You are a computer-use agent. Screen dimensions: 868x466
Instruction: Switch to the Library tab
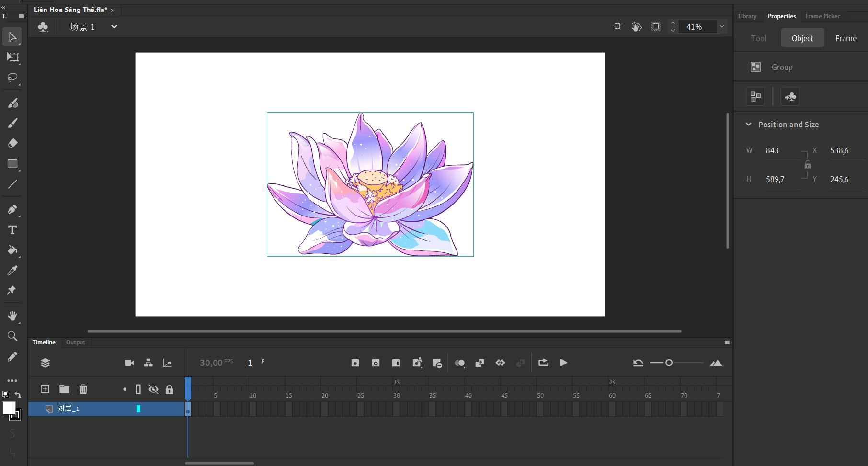(x=747, y=16)
